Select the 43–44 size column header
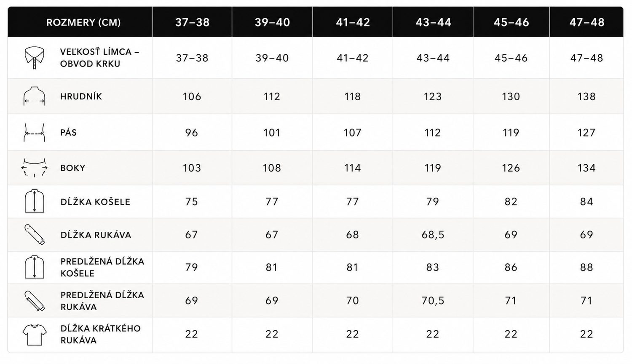The width and height of the screenshot is (632, 364). [433, 22]
